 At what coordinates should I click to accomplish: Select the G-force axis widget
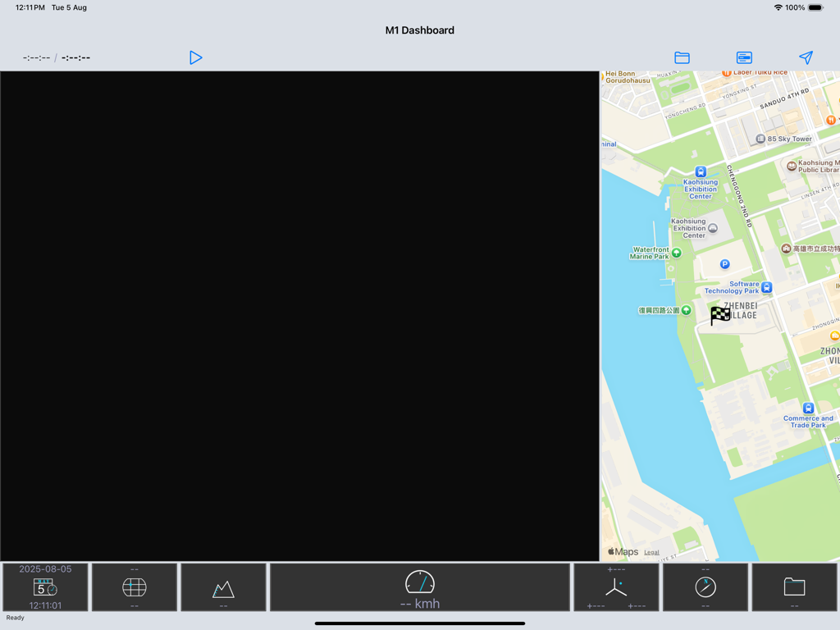coord(616,587)
